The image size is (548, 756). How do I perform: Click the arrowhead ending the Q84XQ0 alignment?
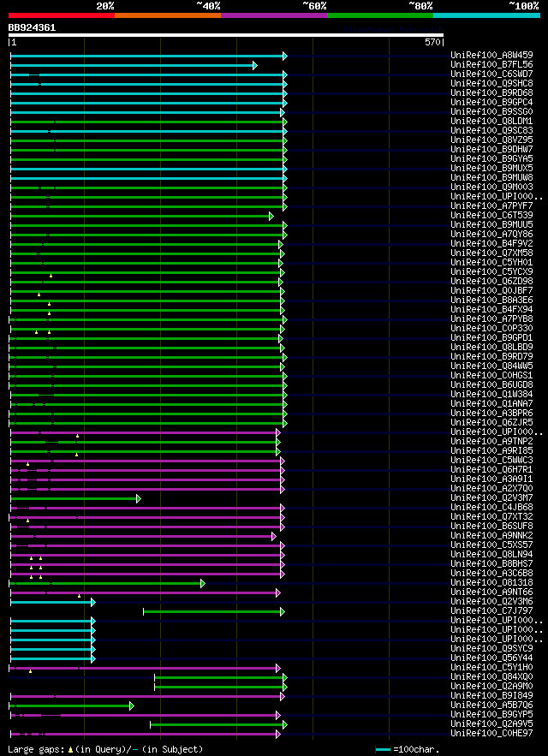(x=285, y=678)
